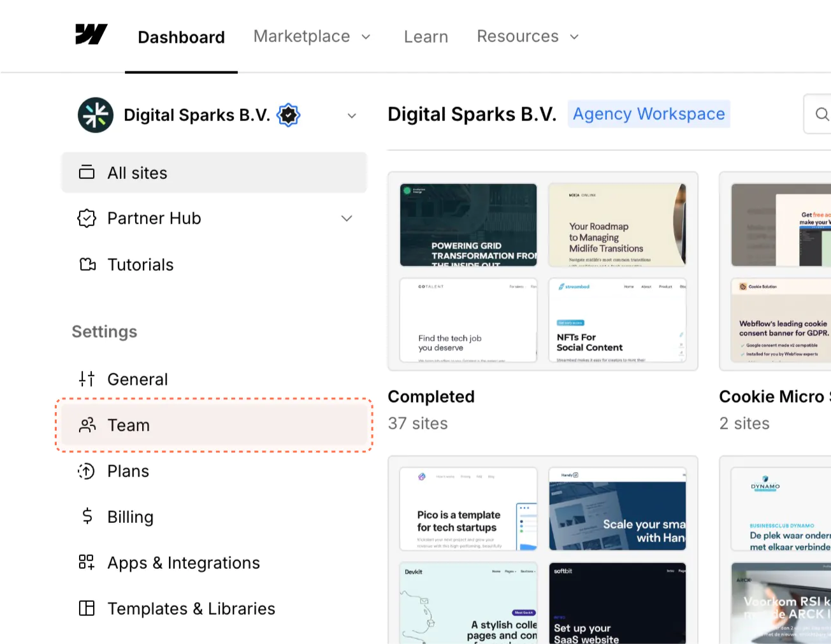Click the Midlife Transitions roadmap thumbnail
This screenshot has width=831, height=644.
pos(618,225)
